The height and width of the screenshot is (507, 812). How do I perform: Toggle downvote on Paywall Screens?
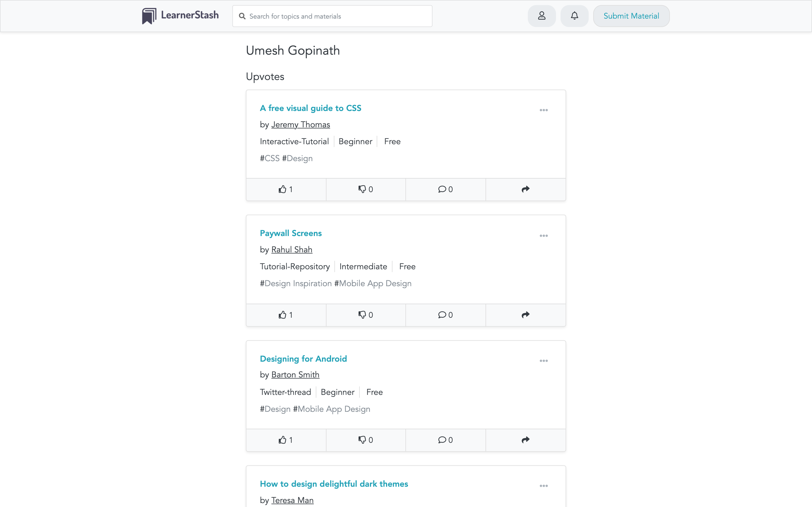(365, 315)
